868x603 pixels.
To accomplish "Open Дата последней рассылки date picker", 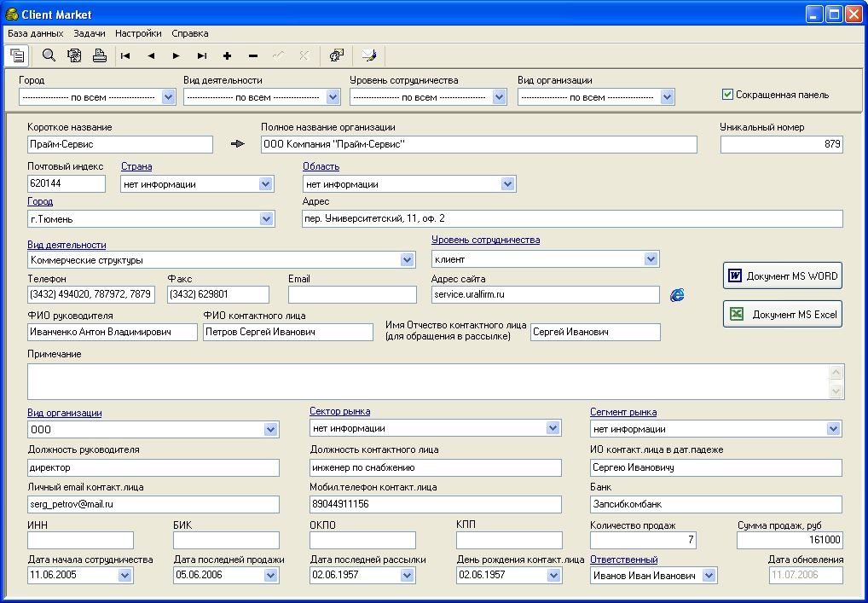I will pos(408,576).
